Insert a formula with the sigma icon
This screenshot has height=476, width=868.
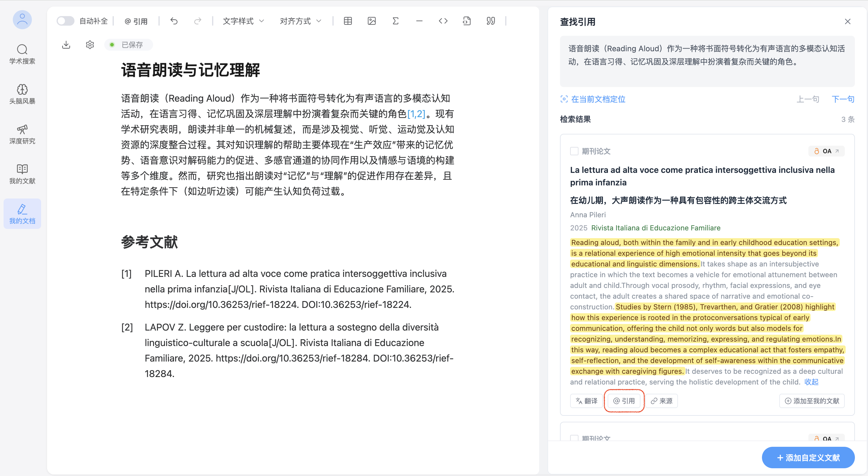(x=396, y=21)
